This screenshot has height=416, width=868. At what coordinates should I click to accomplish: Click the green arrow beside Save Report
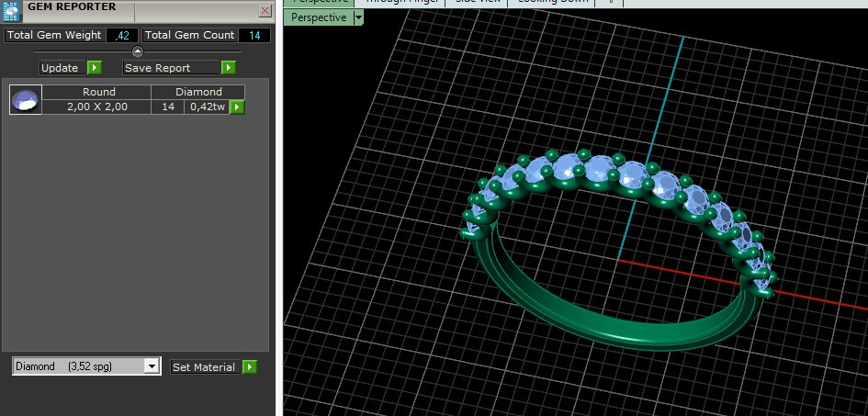pyautogui.click(x=229, y=68)
